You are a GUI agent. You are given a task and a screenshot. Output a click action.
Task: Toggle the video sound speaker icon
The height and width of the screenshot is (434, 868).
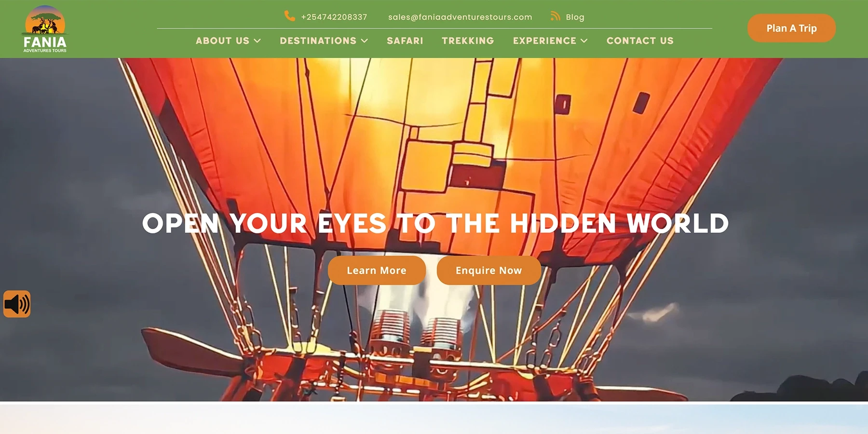click(17, 304)
